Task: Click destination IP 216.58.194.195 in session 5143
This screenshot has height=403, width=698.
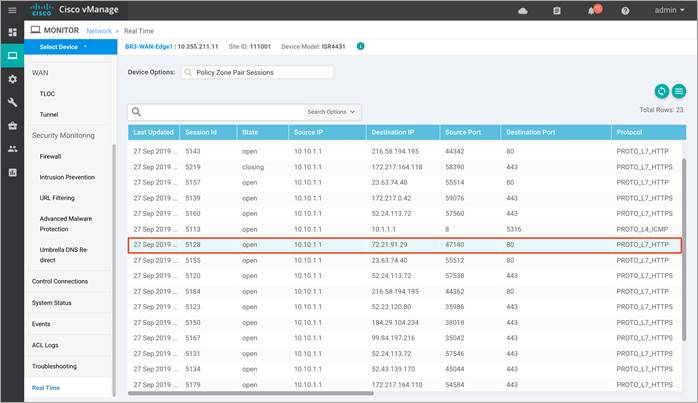Action: pyautogui.click(x=395, y=151)
